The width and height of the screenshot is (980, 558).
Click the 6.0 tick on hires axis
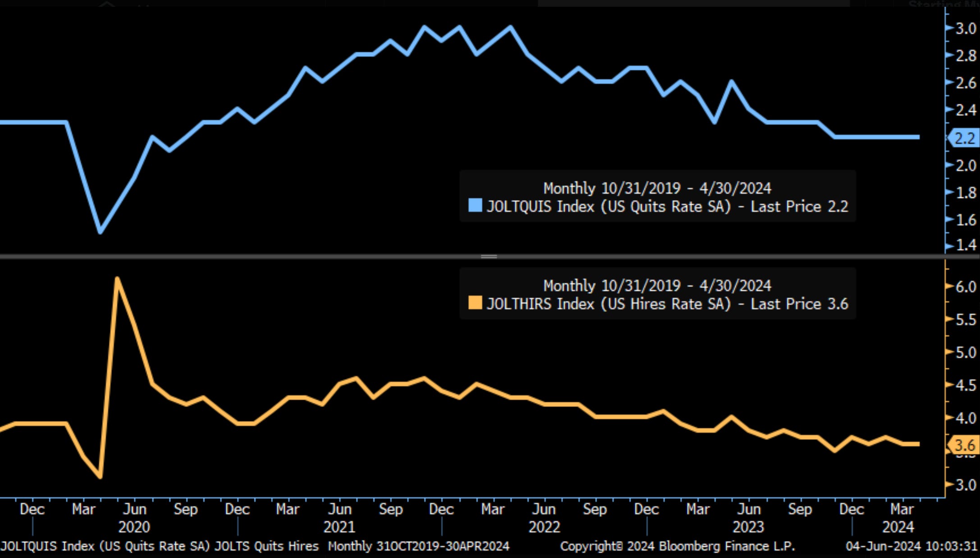[x=966, y=287]
